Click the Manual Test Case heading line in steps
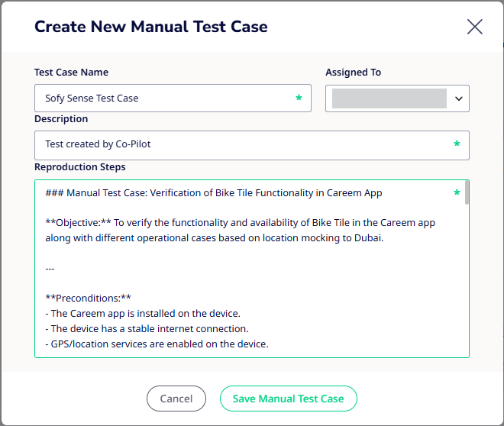 [x=214, y=192]
